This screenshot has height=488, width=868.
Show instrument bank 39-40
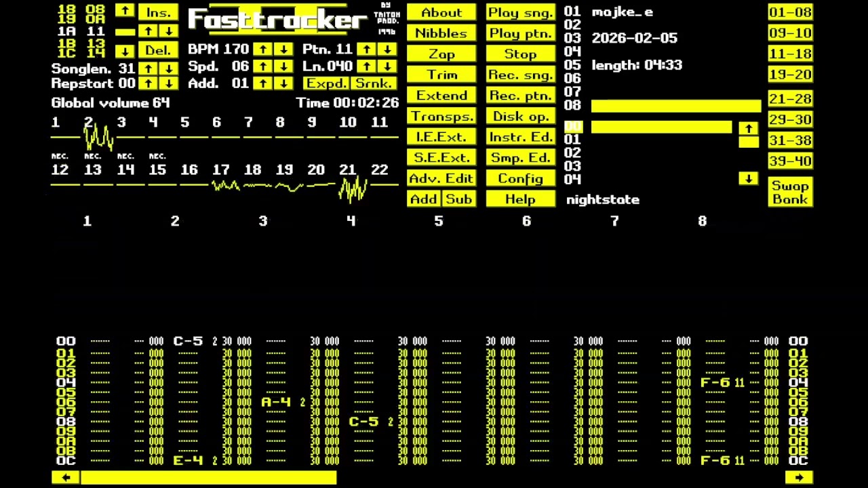tap(790, 161)
